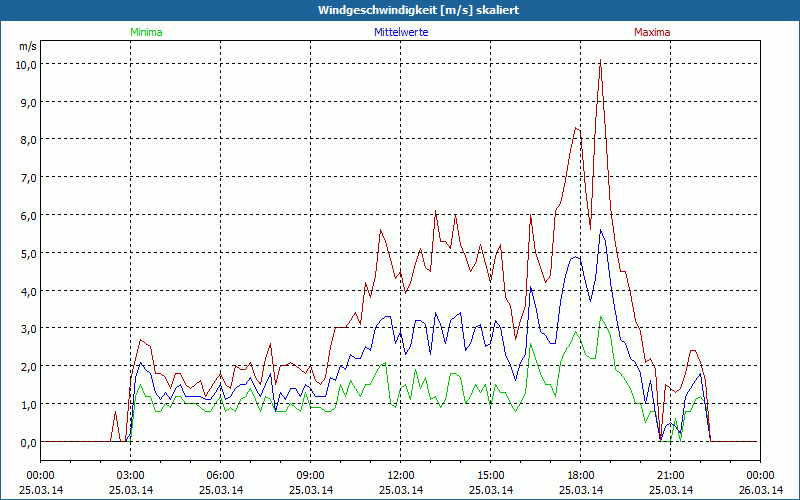The width and height of the screenshot is (800, 500).
Task: Click the blue mean curve peak near 18:40
Action: click(601, 230)
